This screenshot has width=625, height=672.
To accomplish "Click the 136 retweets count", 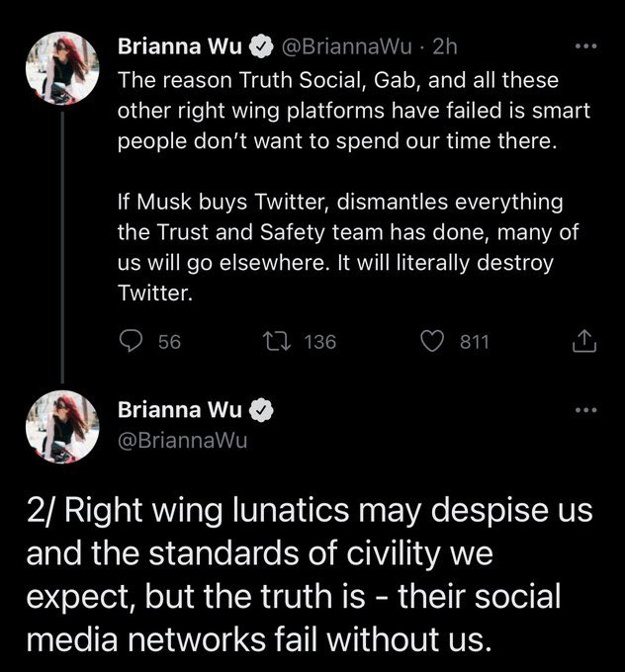I will [x=318, y=342].
